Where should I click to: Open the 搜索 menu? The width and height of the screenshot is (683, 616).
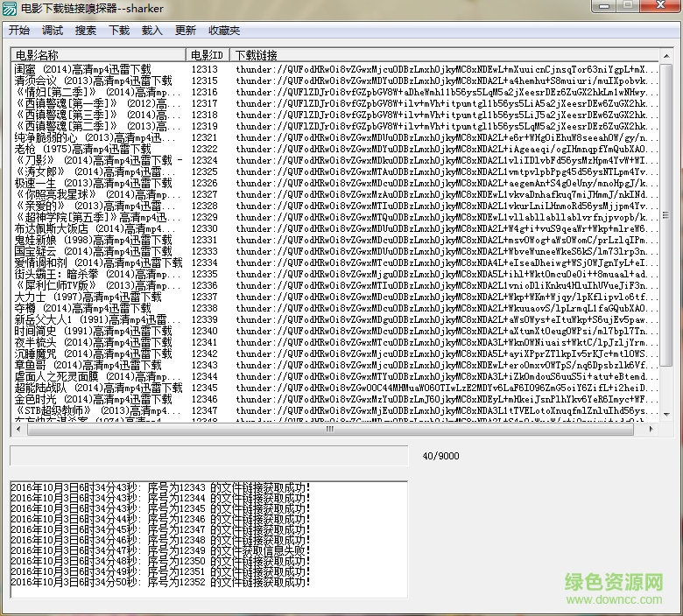[x=86, y=30]
